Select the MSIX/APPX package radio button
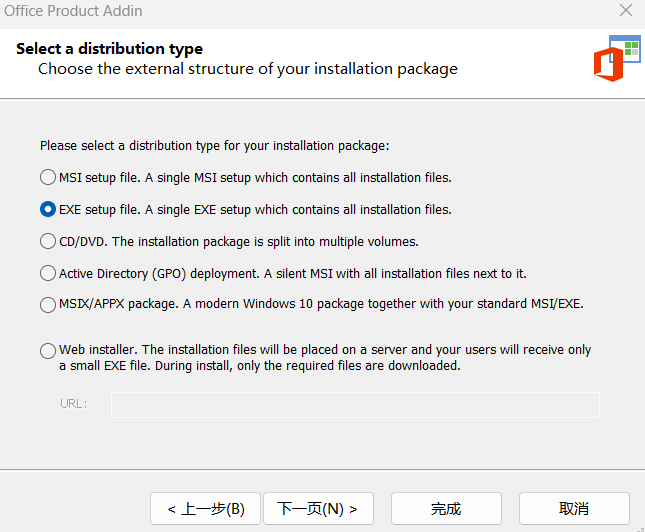Image resolution: width=645 pixels, height=532 pixels. pos(48,304)
